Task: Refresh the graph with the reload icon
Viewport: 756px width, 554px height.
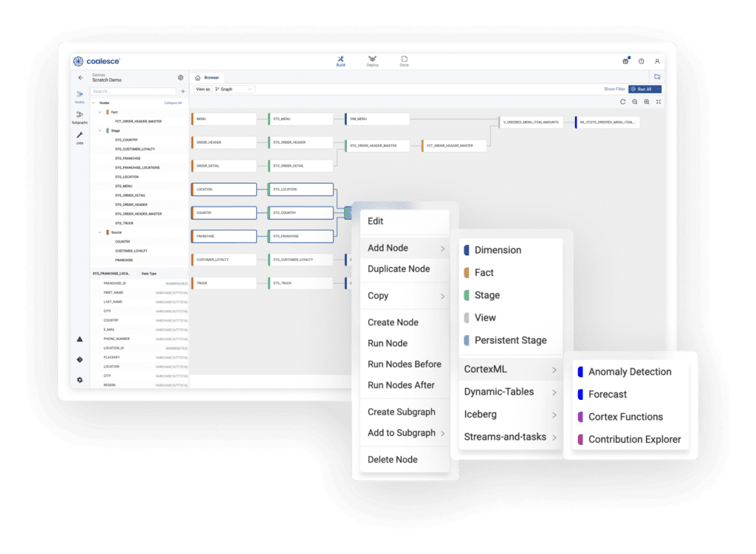Action: coord(622,102)
